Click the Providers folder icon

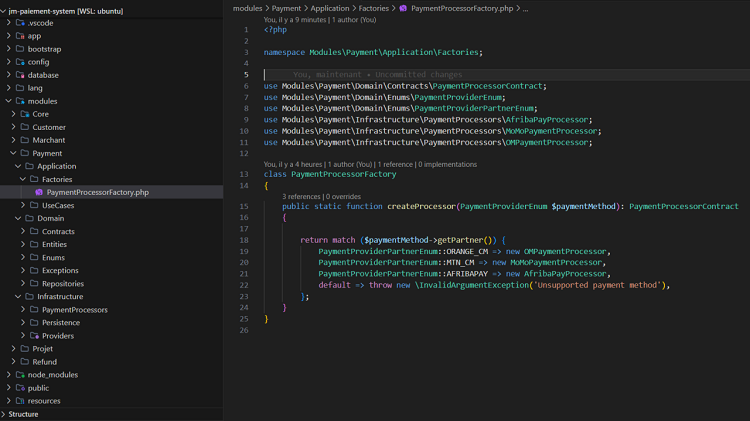point(34,336)
